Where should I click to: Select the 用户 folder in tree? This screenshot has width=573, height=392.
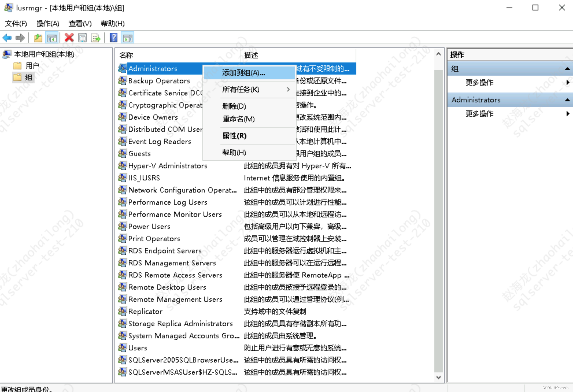click(32, 66)
